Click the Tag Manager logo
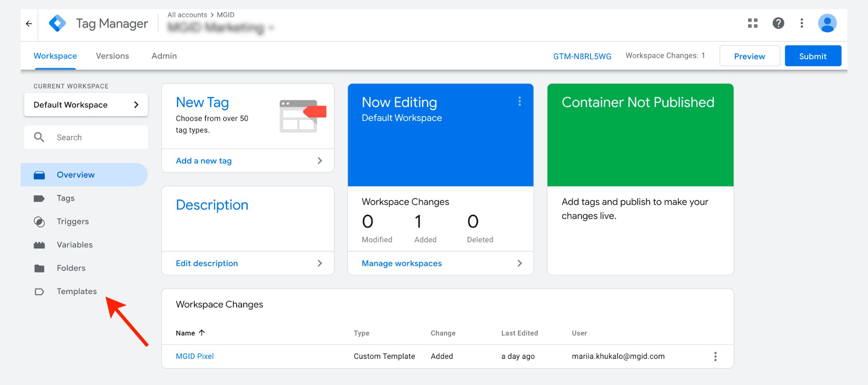 [57, 23]
